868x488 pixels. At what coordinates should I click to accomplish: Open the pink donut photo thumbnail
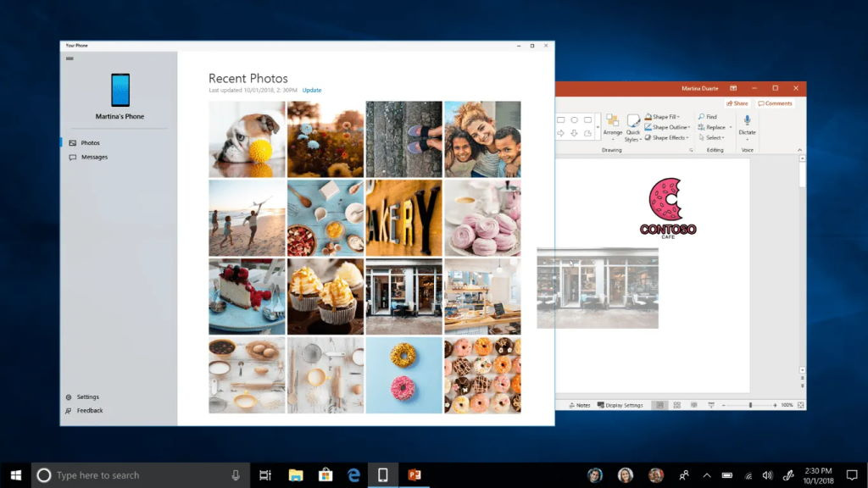(x=404, y=374)
